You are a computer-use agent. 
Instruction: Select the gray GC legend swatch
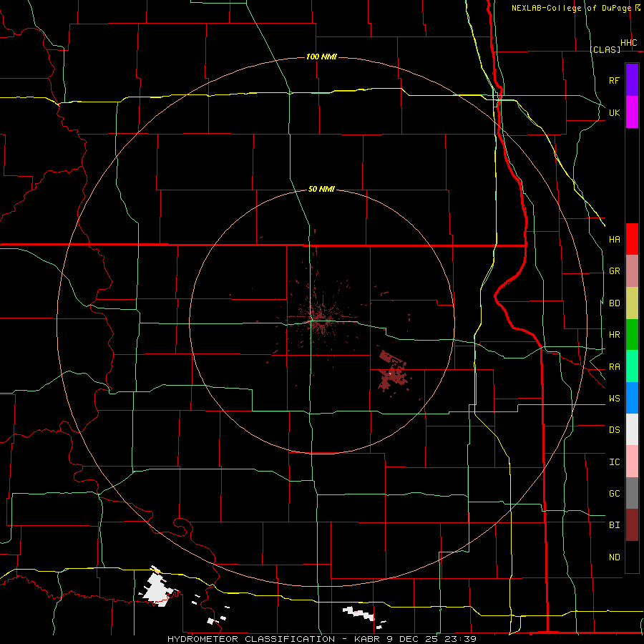(x=632, y=493)
